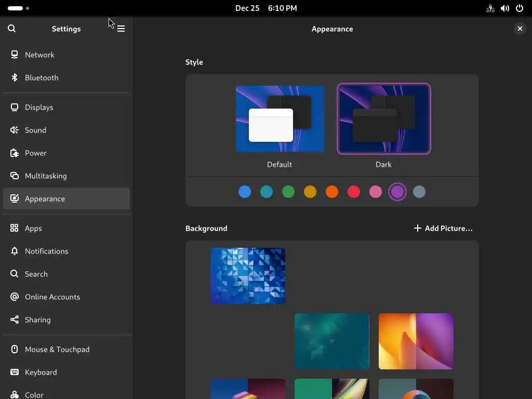The width and height of the screenshot is (532, 399).
Task: Open the Network settings panel
Action: 66,55
